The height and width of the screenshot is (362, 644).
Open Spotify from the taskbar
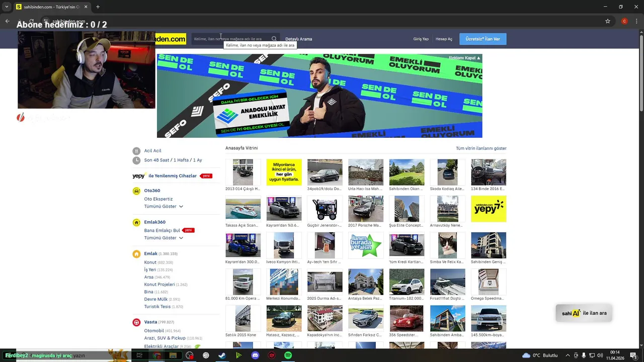[288, 355]
